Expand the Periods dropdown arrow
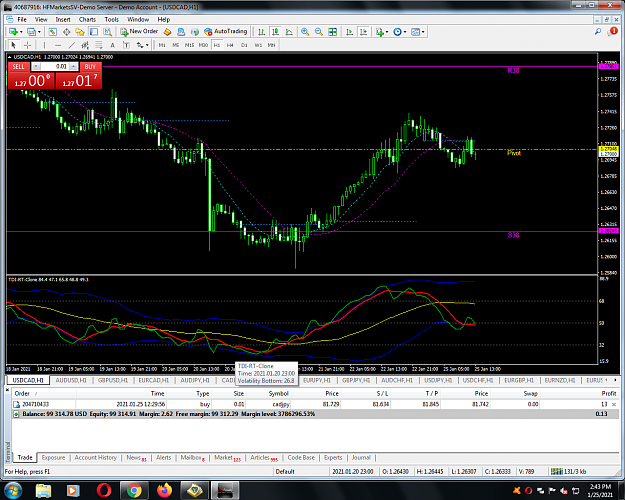This screenshot has width=625, height=500. coord(405,32)
